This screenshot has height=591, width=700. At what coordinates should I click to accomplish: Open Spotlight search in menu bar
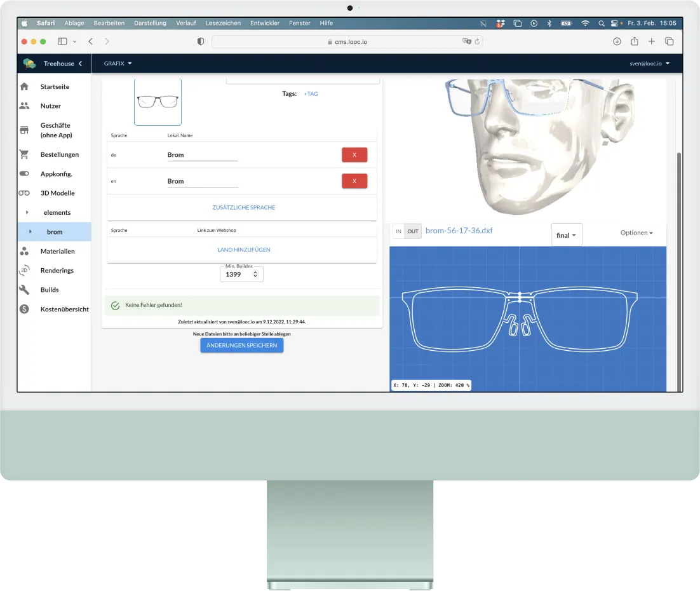pyautogui.click(x=602, y=24)
